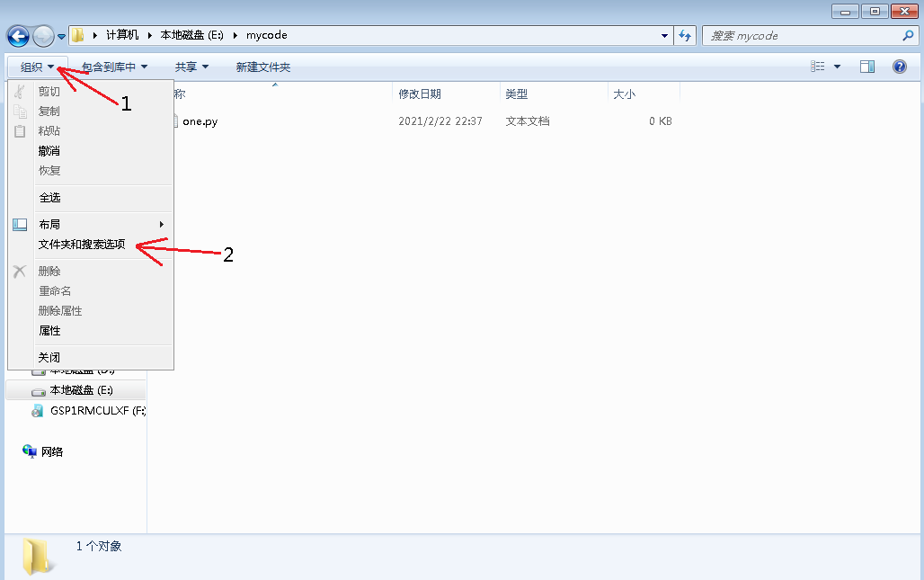Open the 组织 menu button

(x=38, y=67)
